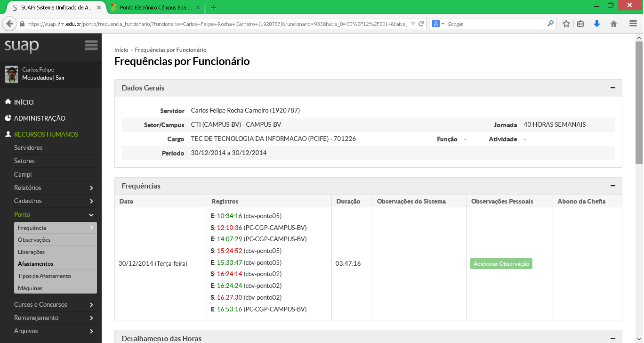This screenshot has height=343, width=644.
Task: Collapse the Detalhamento das Horas panel
Action: (612, 338)
